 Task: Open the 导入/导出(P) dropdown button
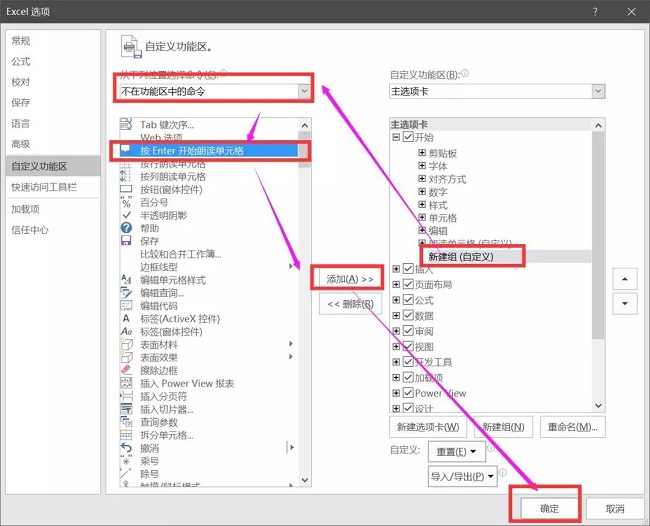coord(462,476)
